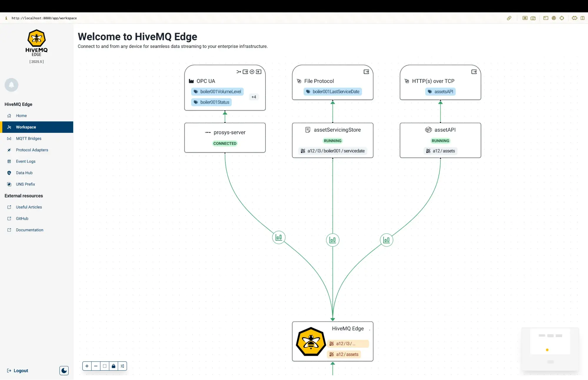Click the tag icon beside HTTP(s) over TCP title
The height and width of the screenshot is (380, 588).
407,81
